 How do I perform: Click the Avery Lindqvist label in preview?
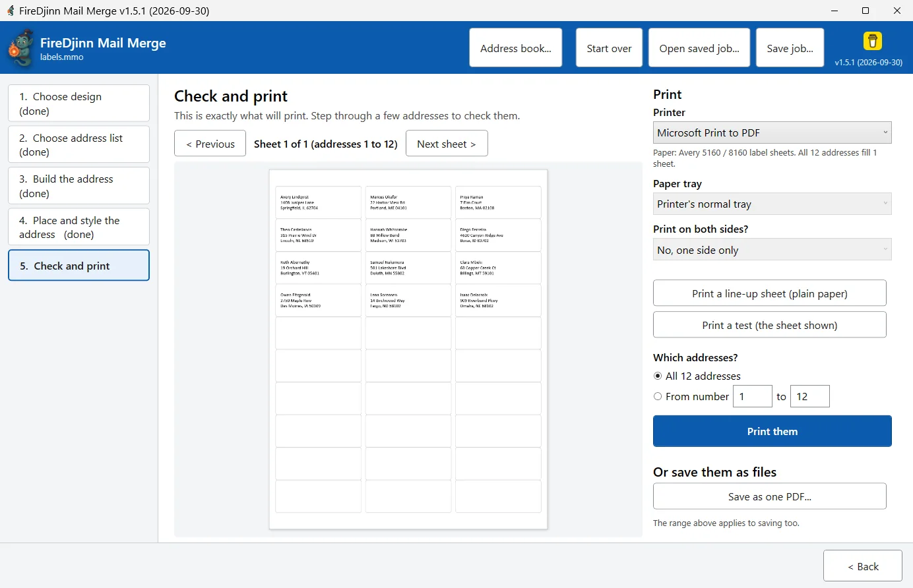(319, 202)
